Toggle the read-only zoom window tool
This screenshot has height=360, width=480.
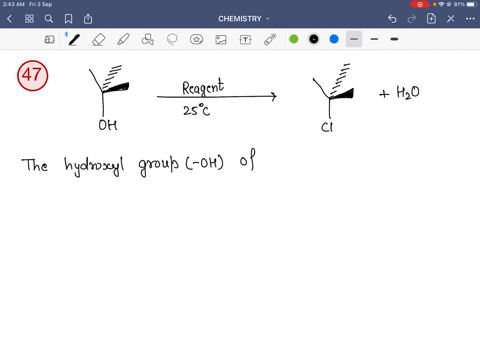[49, 40]
